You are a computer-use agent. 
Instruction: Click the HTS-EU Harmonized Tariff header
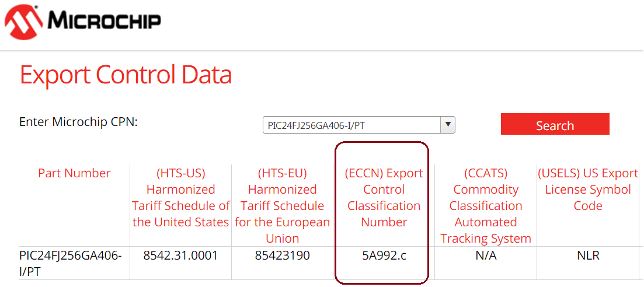(x=283, y=206)
